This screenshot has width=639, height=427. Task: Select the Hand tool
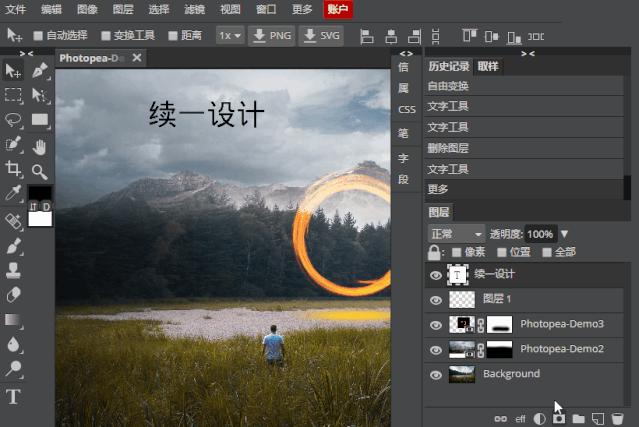(x=40, y=147)
